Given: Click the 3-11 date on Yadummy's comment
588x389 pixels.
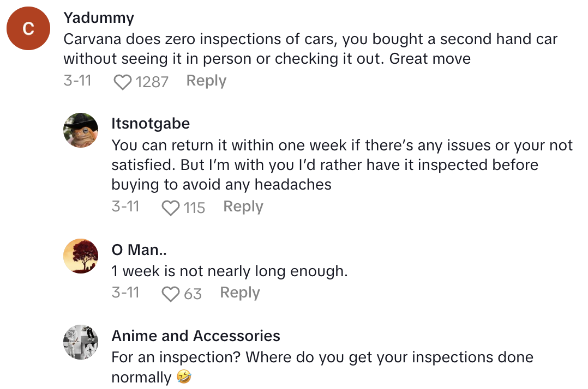Looking at the screenshot, I should coord(77,81).
